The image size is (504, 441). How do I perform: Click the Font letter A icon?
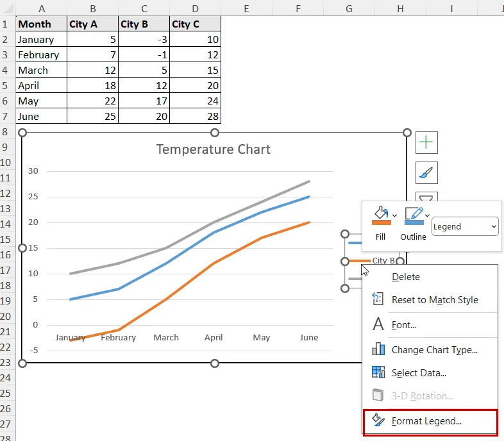pos(378,324)
